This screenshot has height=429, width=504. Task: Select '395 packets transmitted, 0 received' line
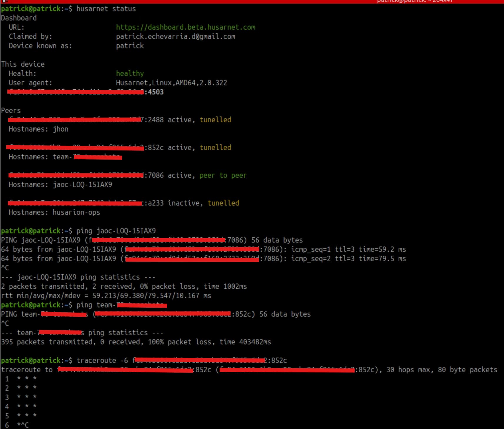[136, 342]
